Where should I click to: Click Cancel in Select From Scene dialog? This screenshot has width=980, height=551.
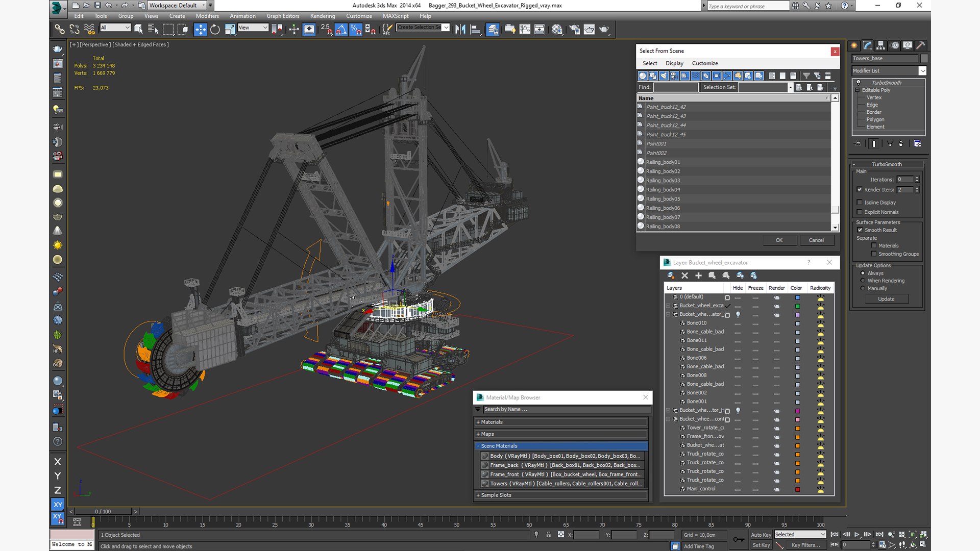point(816,240)
